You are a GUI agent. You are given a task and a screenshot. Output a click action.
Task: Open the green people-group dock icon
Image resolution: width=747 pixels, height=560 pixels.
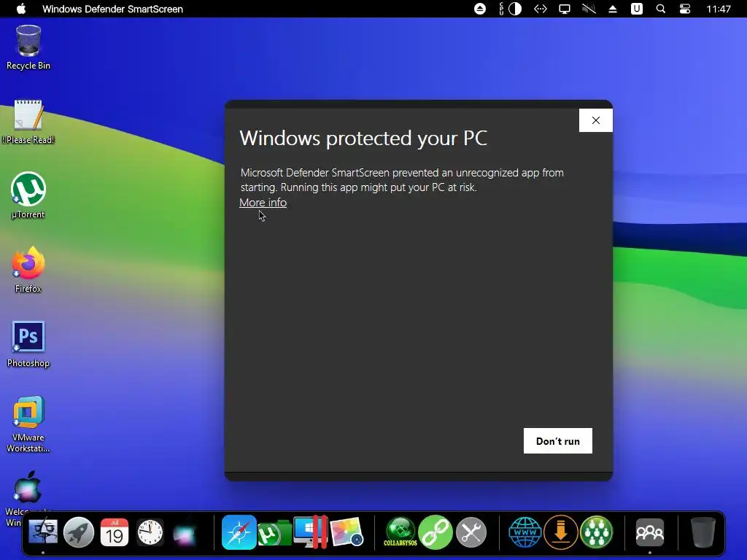596,532
